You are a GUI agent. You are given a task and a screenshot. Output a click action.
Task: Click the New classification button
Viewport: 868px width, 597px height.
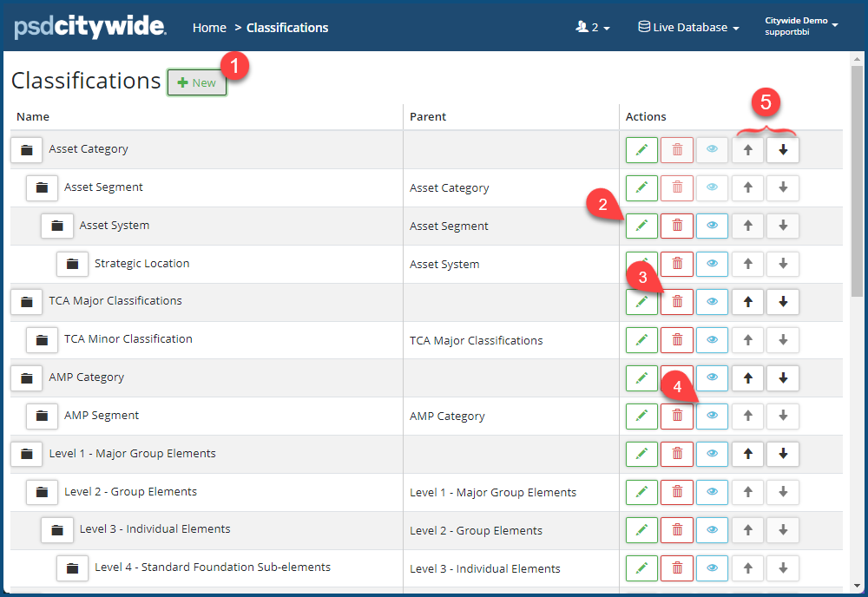(x=196, y=83)
